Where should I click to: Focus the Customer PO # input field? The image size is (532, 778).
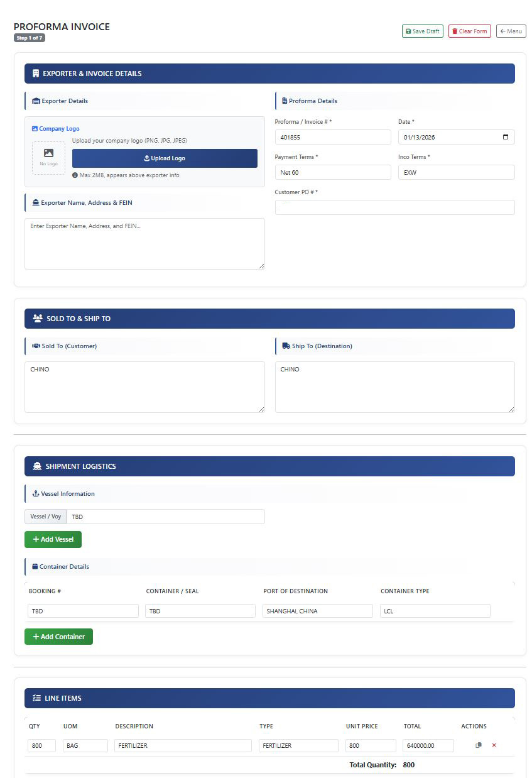[394, 207]
